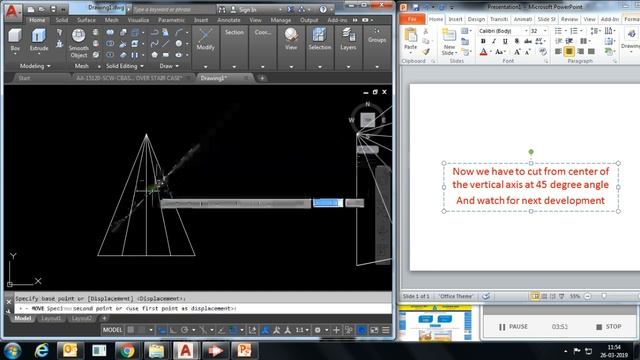Toggle Italic formatting in PowerPoint

pos(494,41)
